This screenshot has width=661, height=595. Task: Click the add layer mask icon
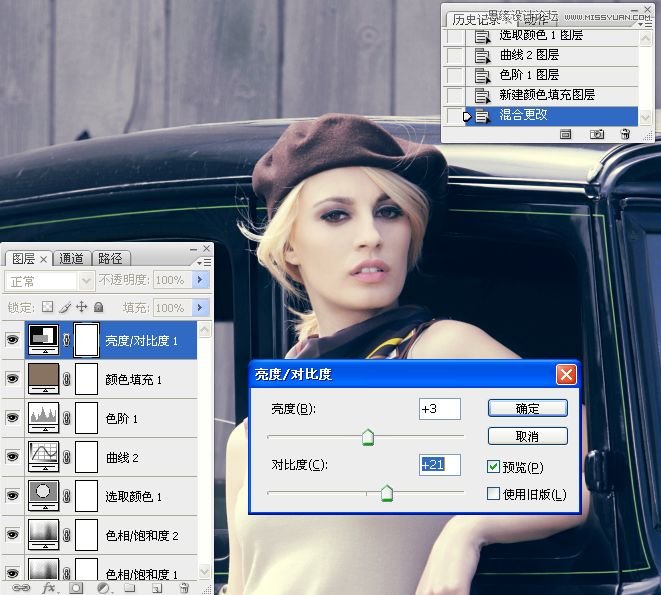pos(75,588)
